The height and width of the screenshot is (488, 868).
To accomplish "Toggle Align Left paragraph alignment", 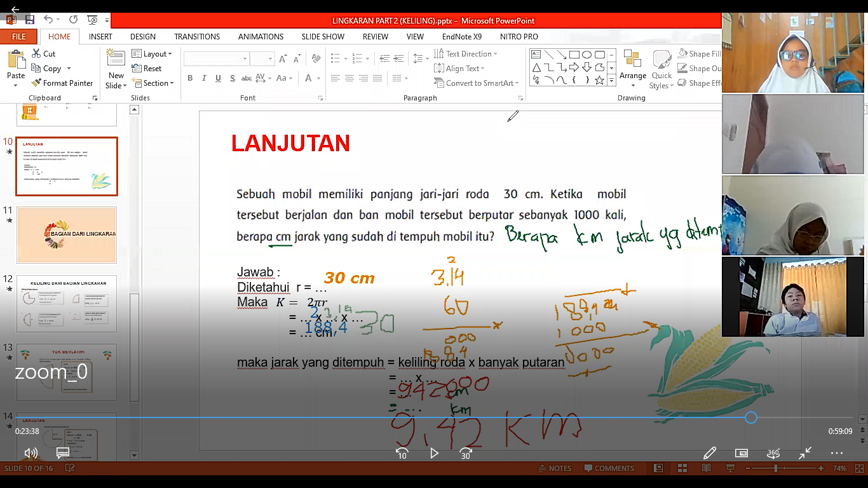I will [336, 78].
